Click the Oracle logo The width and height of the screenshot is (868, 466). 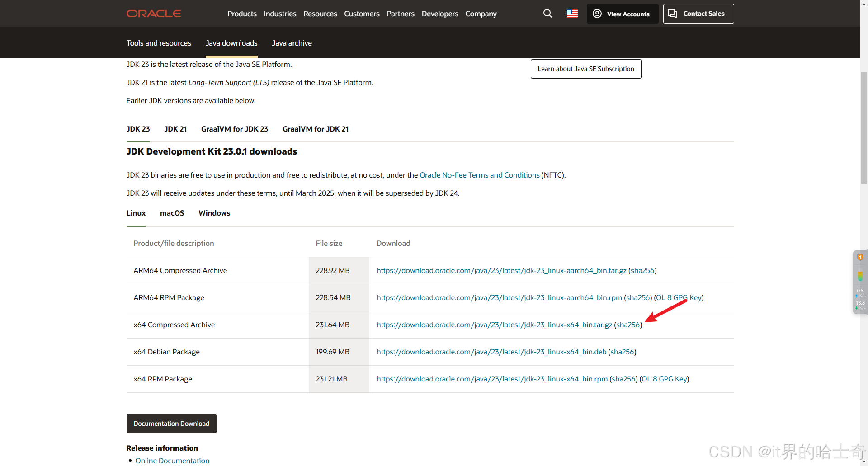click(x=154, y=14)
